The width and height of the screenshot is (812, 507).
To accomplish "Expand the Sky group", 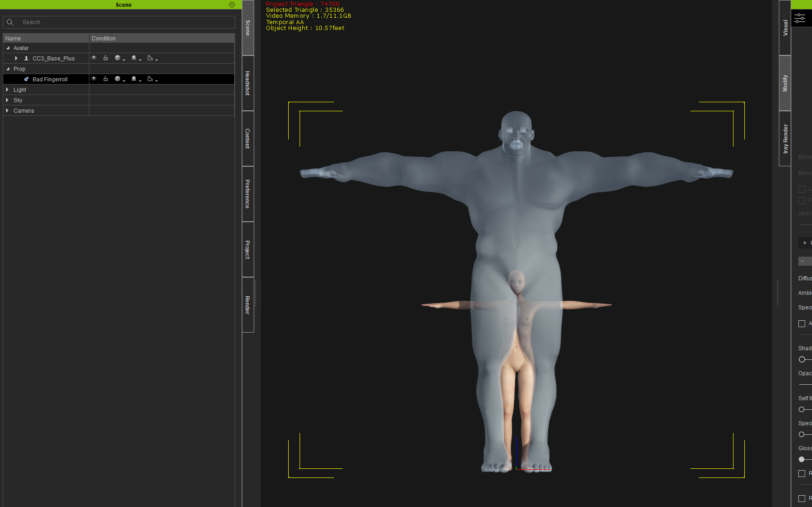I will 7,100.
